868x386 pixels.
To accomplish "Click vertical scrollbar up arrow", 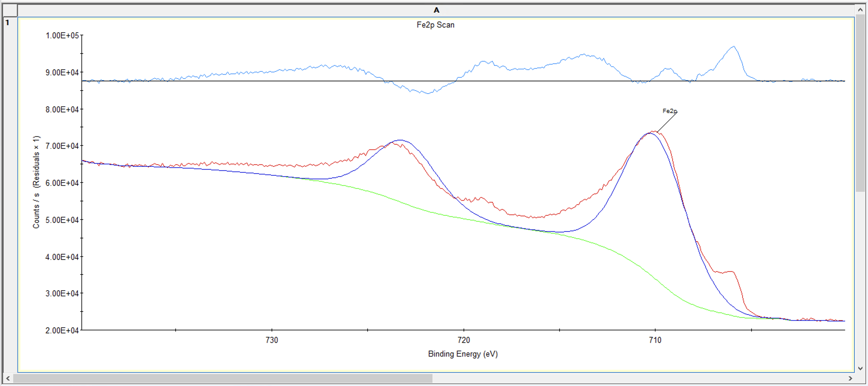I will (861, 10).
